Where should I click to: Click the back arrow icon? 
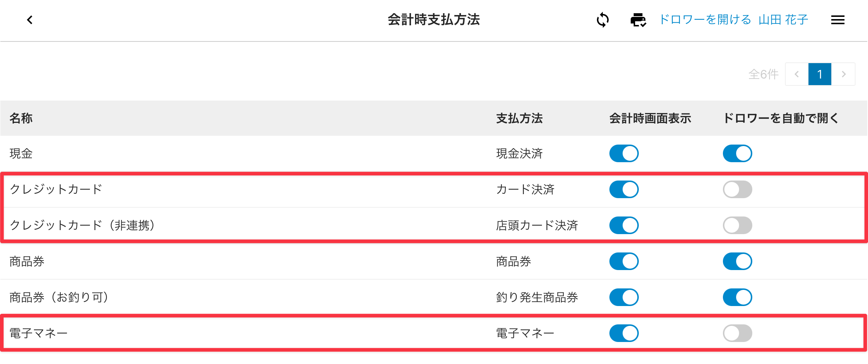click(x=30, y=20)
